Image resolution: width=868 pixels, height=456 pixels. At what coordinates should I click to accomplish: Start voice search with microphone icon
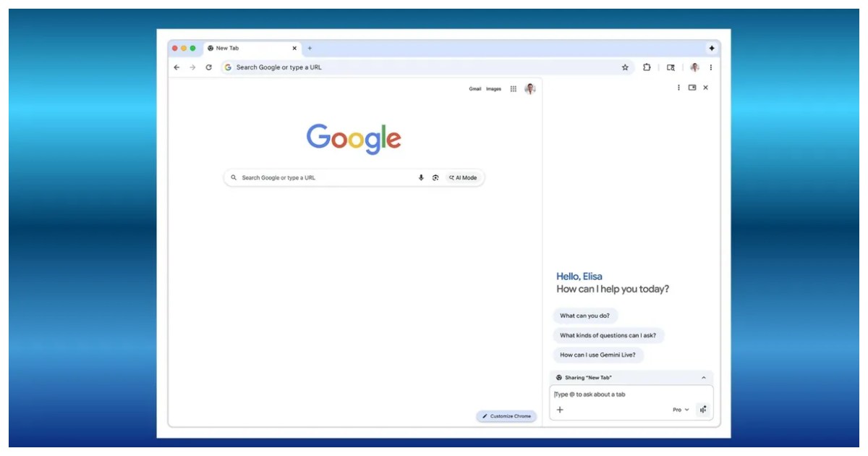point(421,177)
